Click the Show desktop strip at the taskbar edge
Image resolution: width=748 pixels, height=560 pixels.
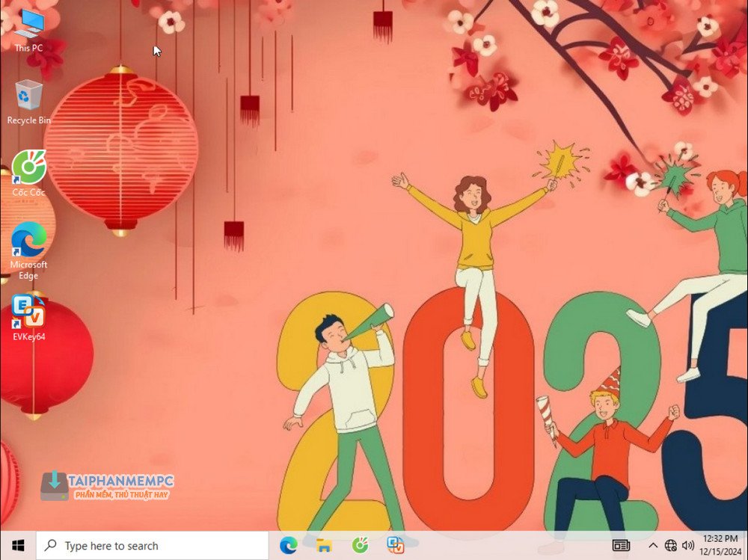[746, 546]
